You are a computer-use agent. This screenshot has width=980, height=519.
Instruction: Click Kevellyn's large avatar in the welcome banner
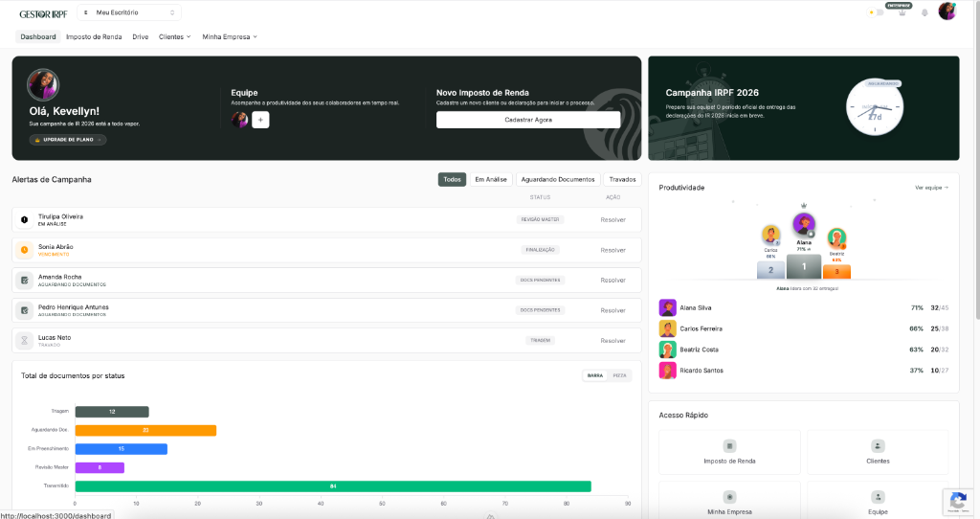click(x=43, y=85)
